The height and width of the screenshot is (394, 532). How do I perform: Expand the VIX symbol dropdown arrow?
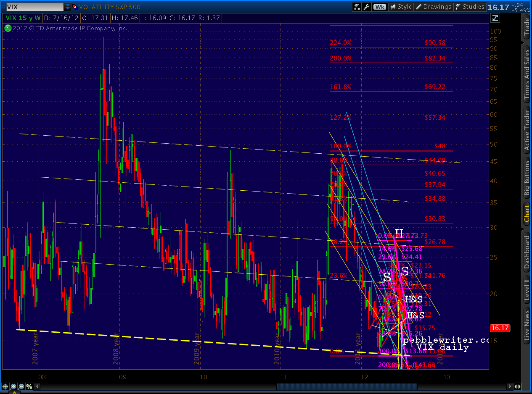coord(68,7)
